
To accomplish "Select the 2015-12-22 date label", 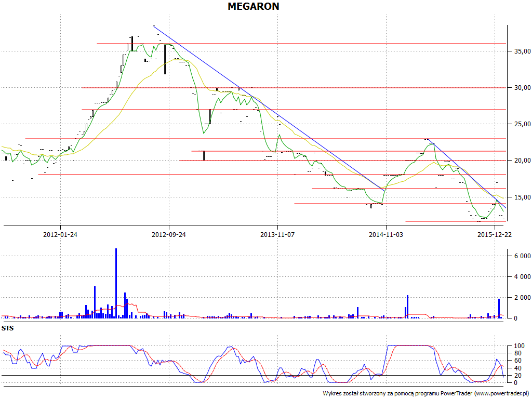I will tap(495, 234).
